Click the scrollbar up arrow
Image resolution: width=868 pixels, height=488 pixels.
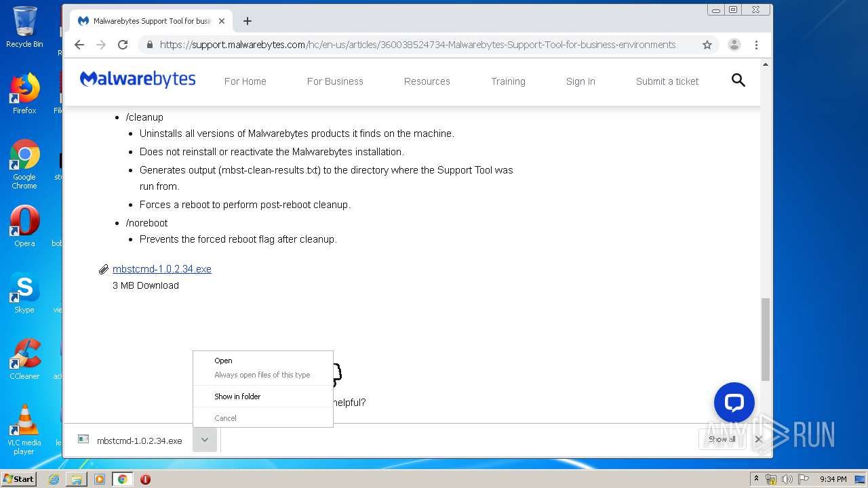(766, 64)
